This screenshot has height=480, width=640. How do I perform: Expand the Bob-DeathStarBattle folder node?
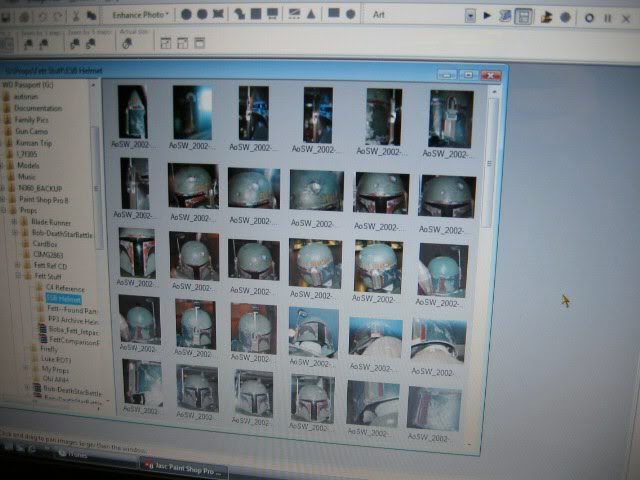tap(15, 233)
